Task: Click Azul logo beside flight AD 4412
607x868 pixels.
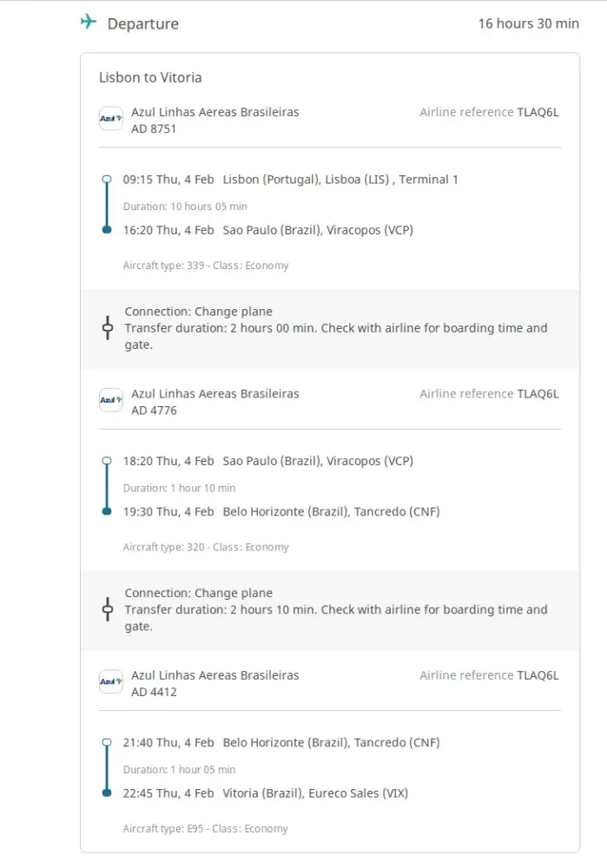Action: point(111,681)
